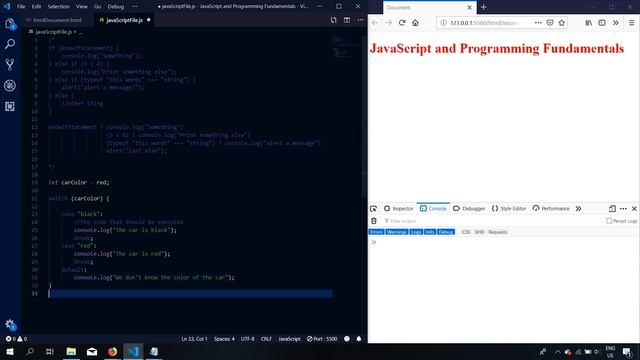Open the View menu in VS Code
The width and height of the screenshot is (640, 360).
(82, 7)
